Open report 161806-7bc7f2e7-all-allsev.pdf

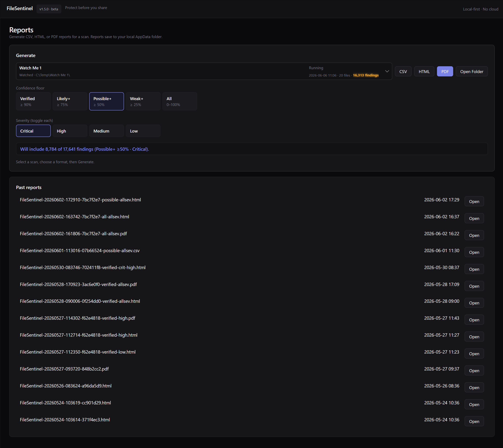[x=474, y=235]
